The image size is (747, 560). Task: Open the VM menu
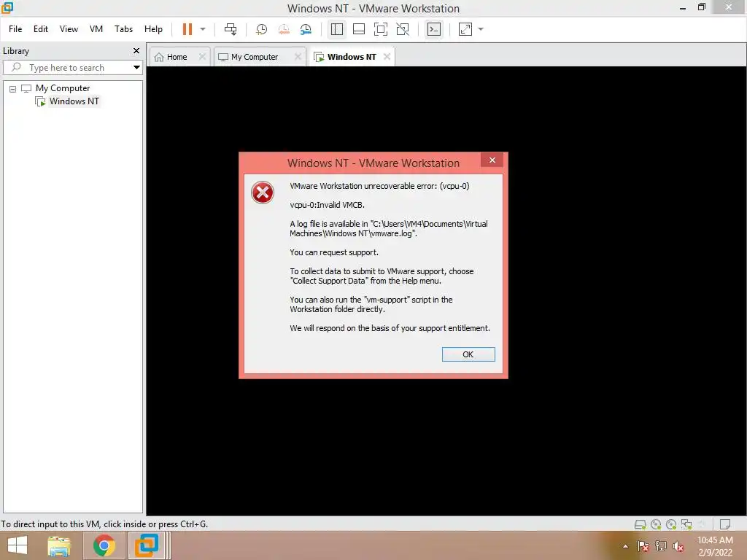click(x=96, y=29)
